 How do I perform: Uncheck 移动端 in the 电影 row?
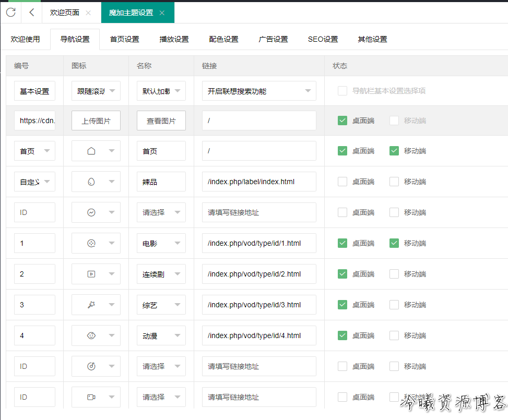(x=394, y=243)
